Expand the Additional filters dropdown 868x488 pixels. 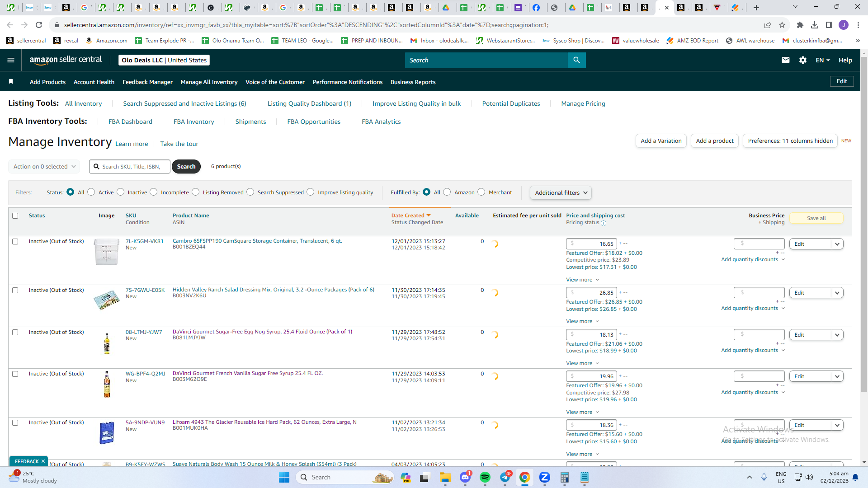pos(561,192)
